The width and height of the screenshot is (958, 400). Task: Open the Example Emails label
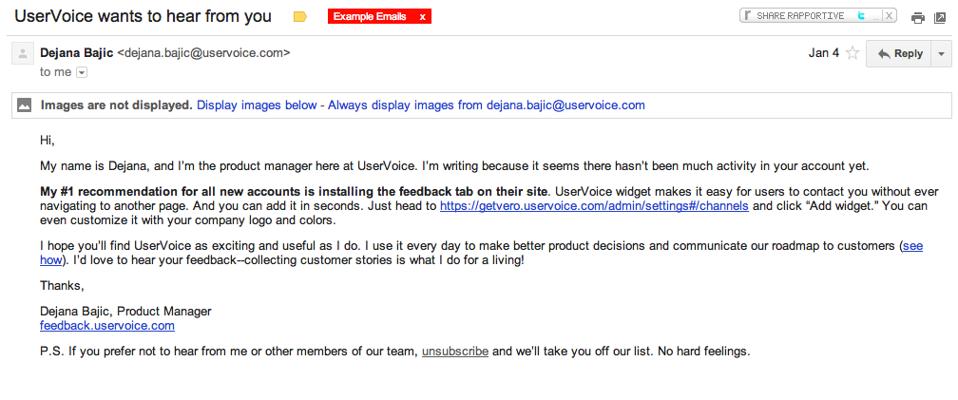coord(370,16)
